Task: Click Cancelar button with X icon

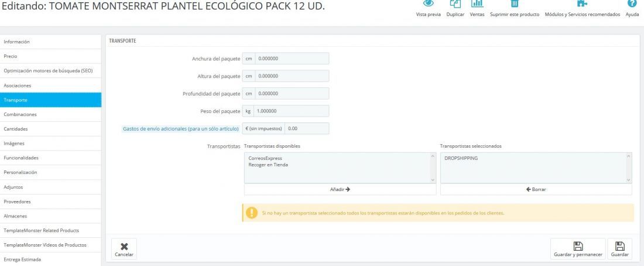Action: point(124,249)
